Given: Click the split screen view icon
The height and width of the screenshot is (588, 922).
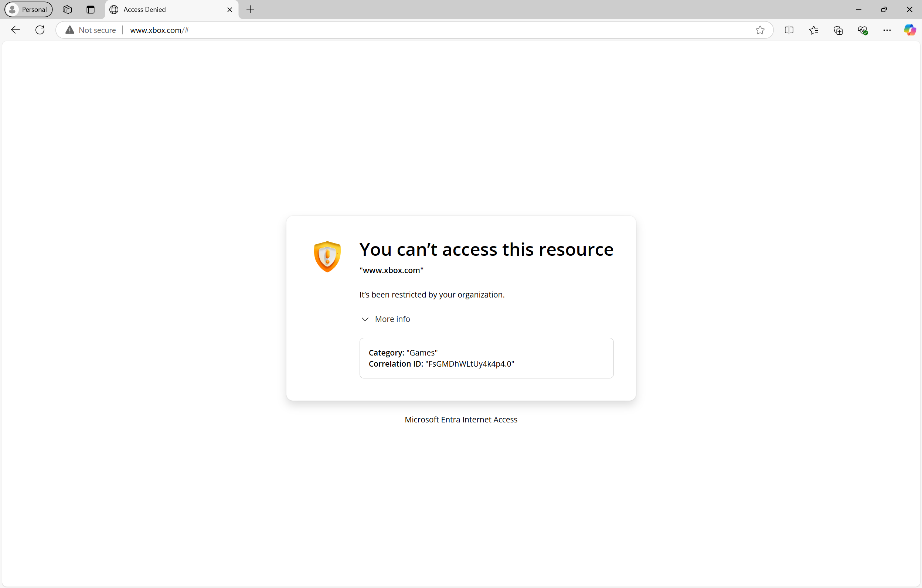Looking at the screenshot, I should tap(789, 30).
